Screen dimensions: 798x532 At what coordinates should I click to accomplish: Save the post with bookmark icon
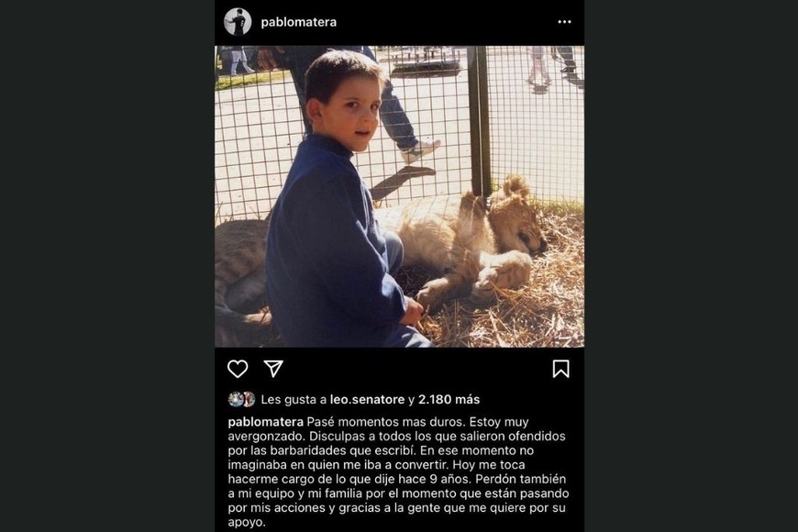click(560, 369)
